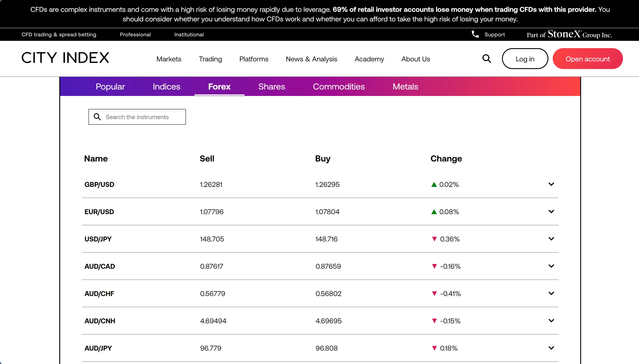
Task: Expand the AUD/JPY row chevron
Action: tap(551, 348)
